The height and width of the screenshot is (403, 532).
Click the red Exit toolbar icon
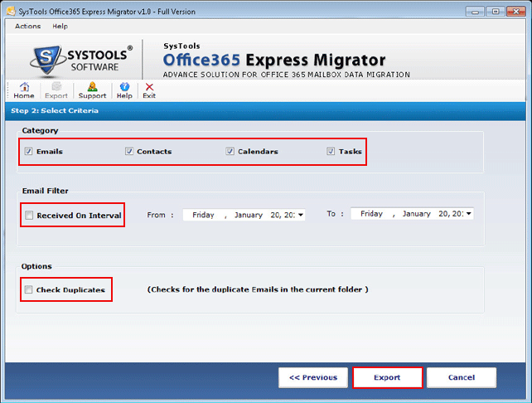[x=149, y=90]
